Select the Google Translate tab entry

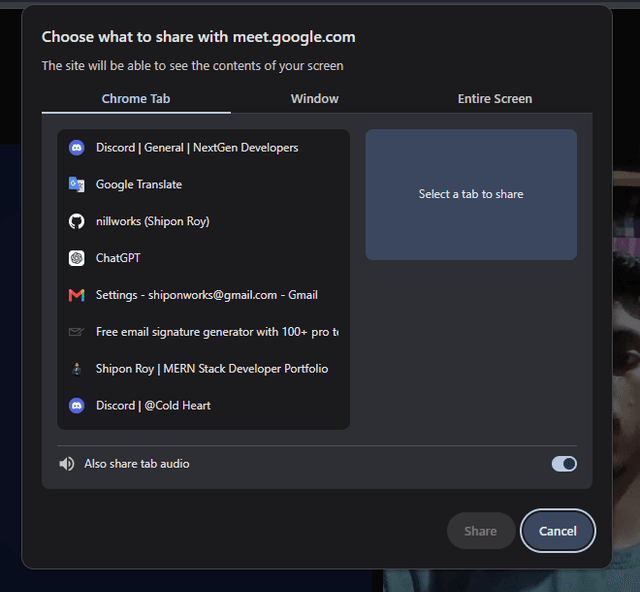(x=203, y=185)
